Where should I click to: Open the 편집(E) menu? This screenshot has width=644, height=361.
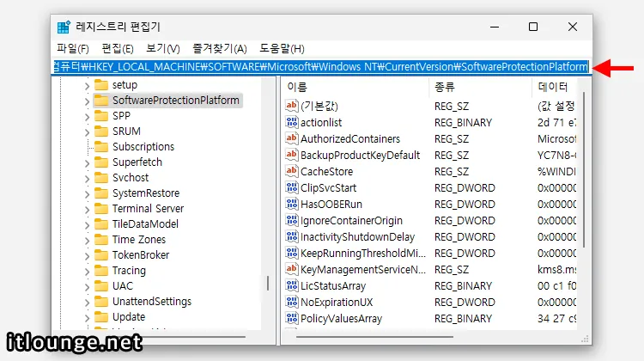pyautogui.click(x=118, y=48)
